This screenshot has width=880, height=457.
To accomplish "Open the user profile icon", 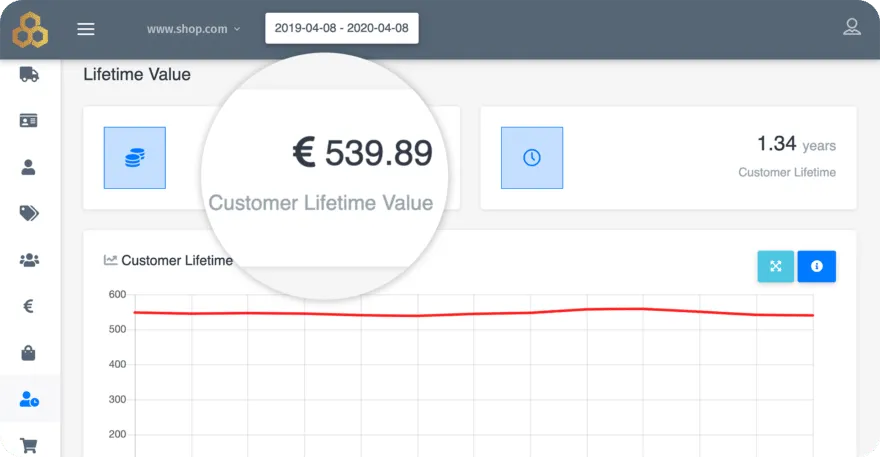I will point(851,27).
